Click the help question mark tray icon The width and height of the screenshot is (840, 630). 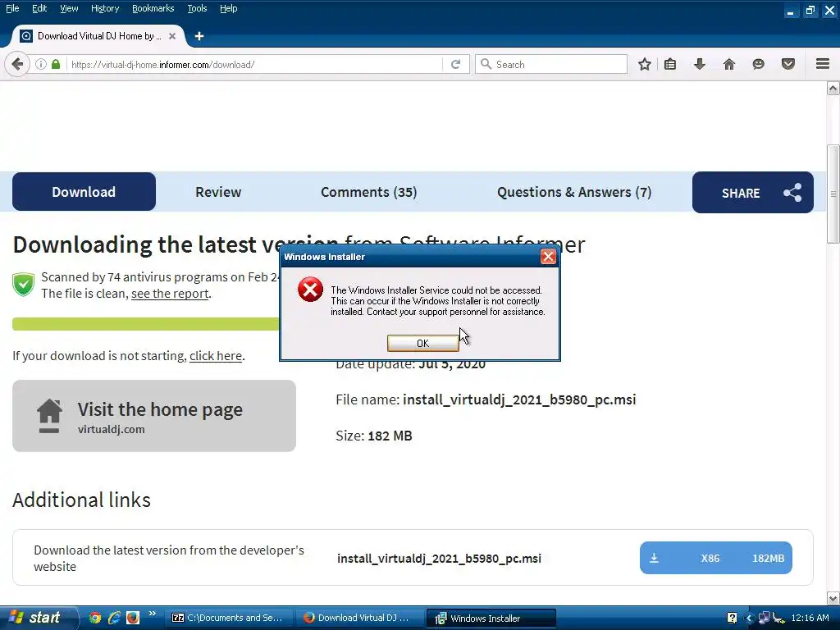[733, 618]
